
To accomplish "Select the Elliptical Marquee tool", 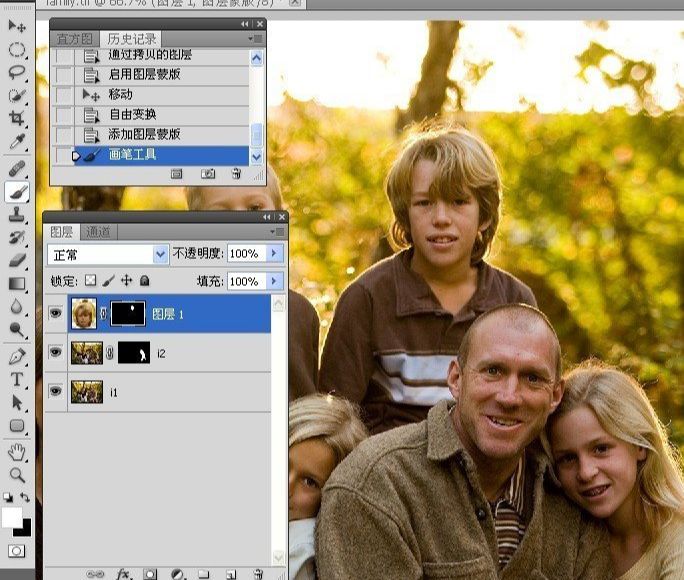I will tap(17, 50).
